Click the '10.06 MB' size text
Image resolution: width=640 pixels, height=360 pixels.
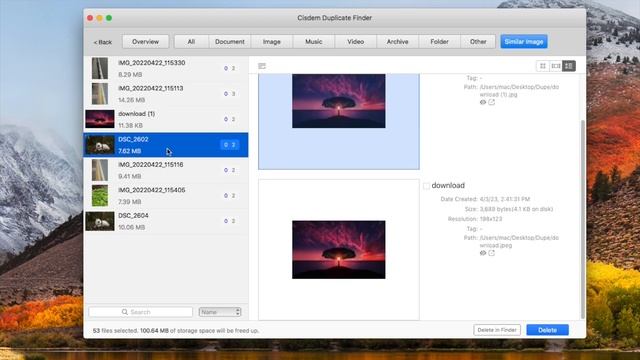pyautogui.click(x=131, y=227)
